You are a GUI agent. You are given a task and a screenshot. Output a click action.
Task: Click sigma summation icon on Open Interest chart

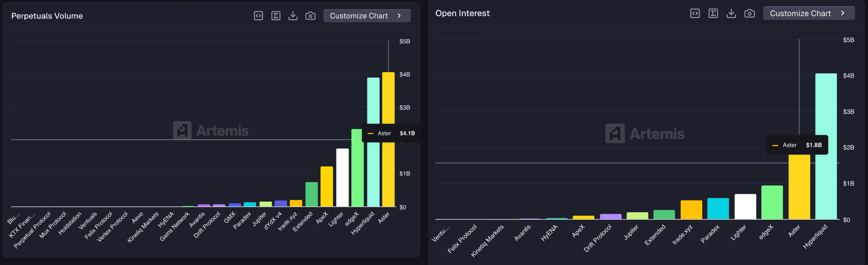[713, 14]
